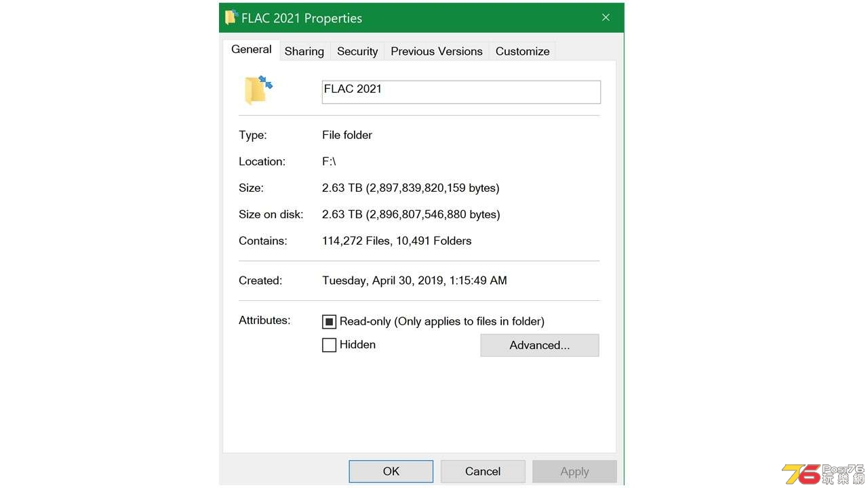
Task: Open Advanced attributes button
Action: tap(540, 345)
